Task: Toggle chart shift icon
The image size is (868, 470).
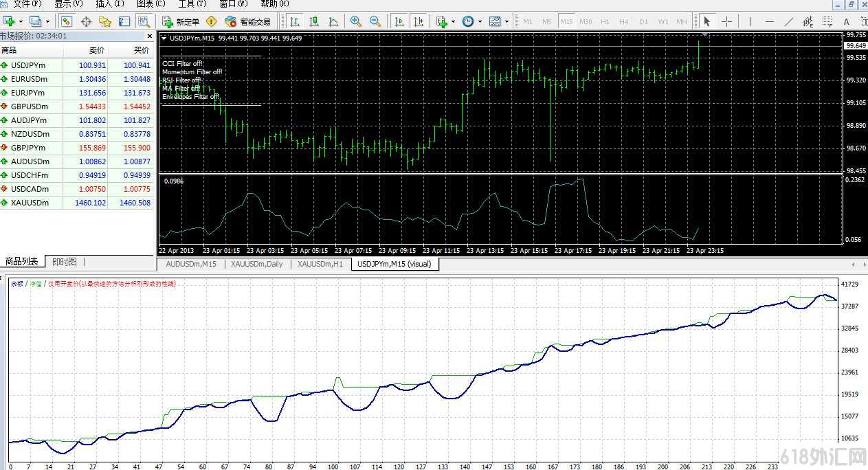Action: pos(419,21)
